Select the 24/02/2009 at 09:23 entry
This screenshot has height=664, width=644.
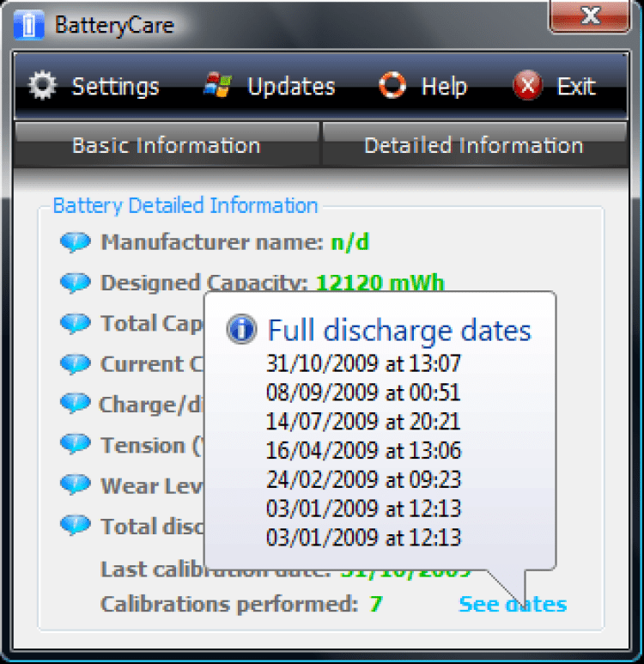pyautogui.click(x=363, y=479)
